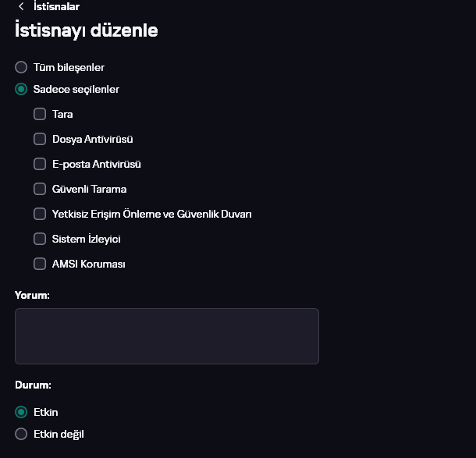Click the 'AMSI Koruması' label text
The width and height of the screenshot is (476, 458).
coord(88,264)
